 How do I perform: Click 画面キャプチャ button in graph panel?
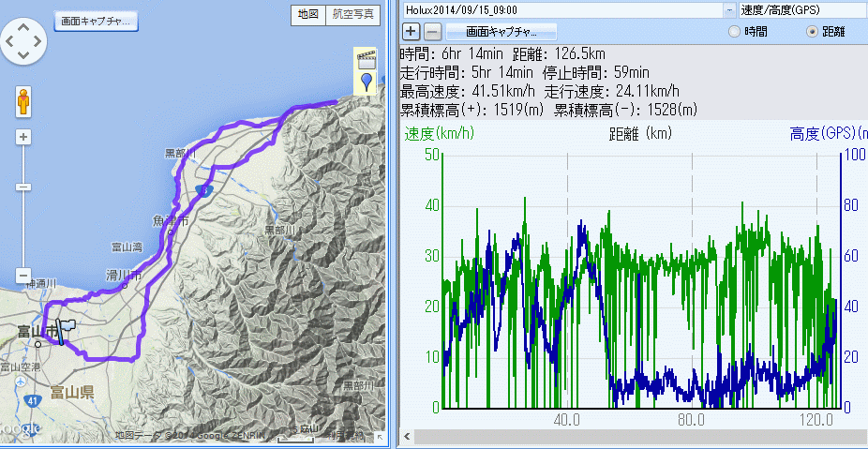501,31
